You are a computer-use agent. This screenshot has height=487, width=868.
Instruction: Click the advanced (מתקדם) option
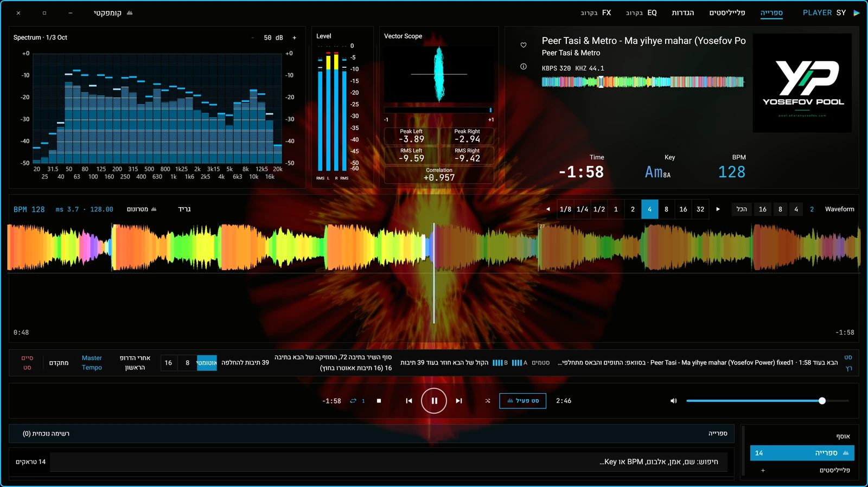[x=59, y=363]
